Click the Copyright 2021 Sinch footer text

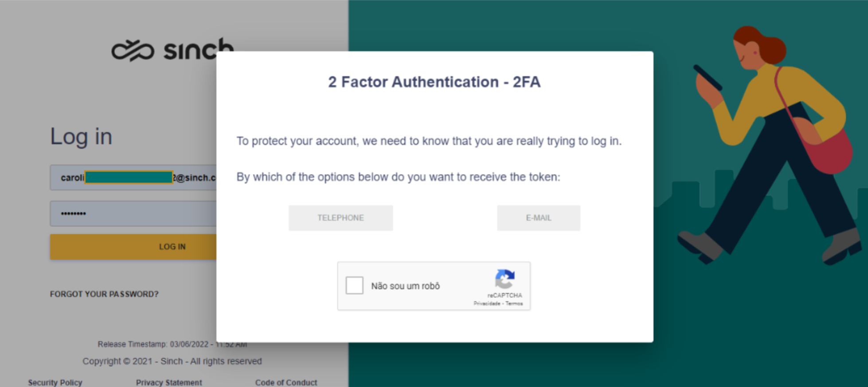pos(172,361)
